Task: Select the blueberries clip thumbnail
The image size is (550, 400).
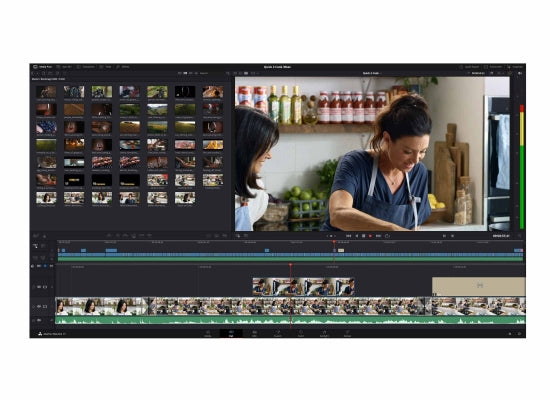Action: point(46,127)
